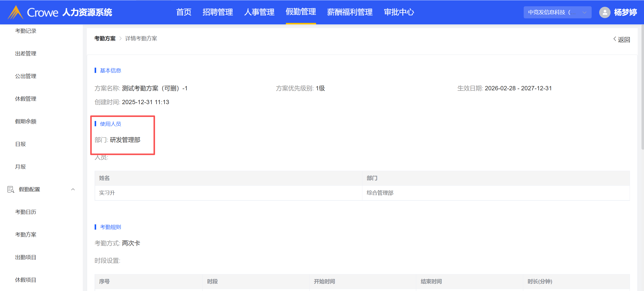Image resolution: width=644 pixels, height=291 pixels.
Task: Open the 首页 top navigation tab
Action: pos(184,12)
